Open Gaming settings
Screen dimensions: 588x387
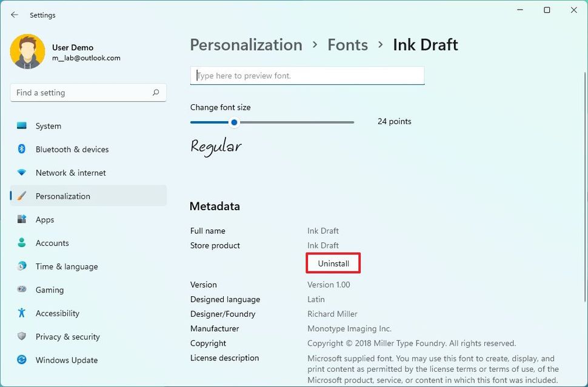pos(48,289)
